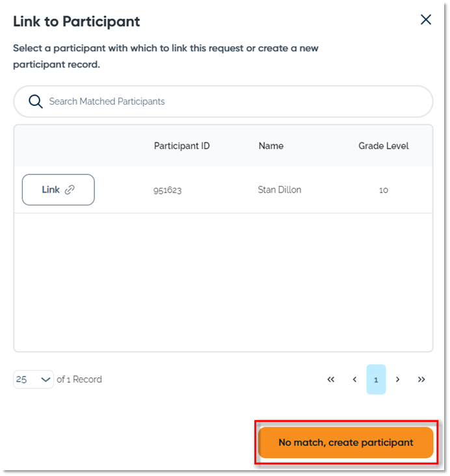This screenshot has height=476, width=450.
Task: Open the 25 records-per-page dropdown
Action: (33, 380)
